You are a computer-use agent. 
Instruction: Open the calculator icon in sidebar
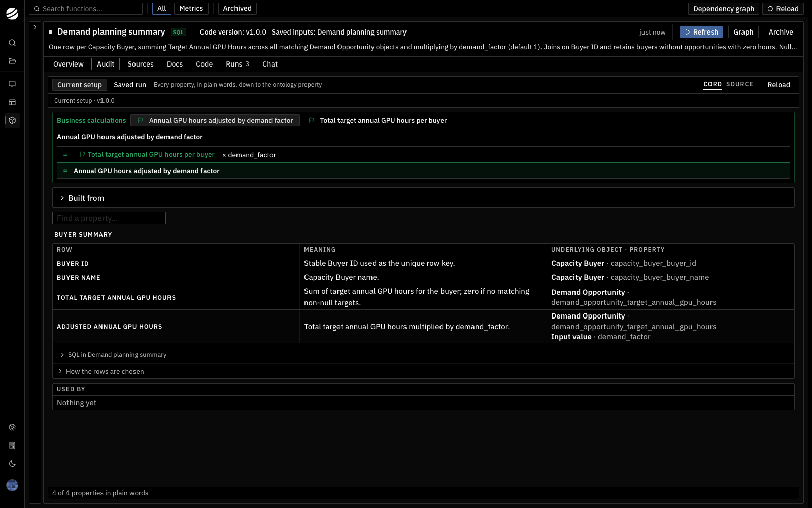[x=12, y=446]
